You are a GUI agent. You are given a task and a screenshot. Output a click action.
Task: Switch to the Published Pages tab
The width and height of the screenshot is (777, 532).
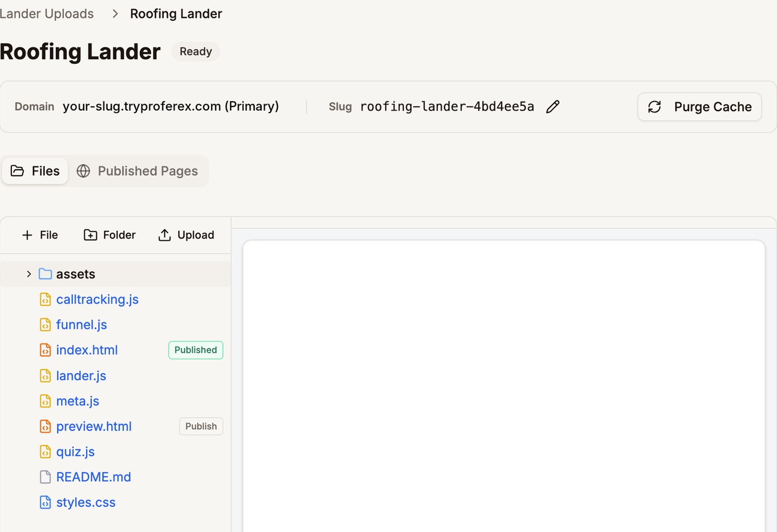click(x=137, y=171)
